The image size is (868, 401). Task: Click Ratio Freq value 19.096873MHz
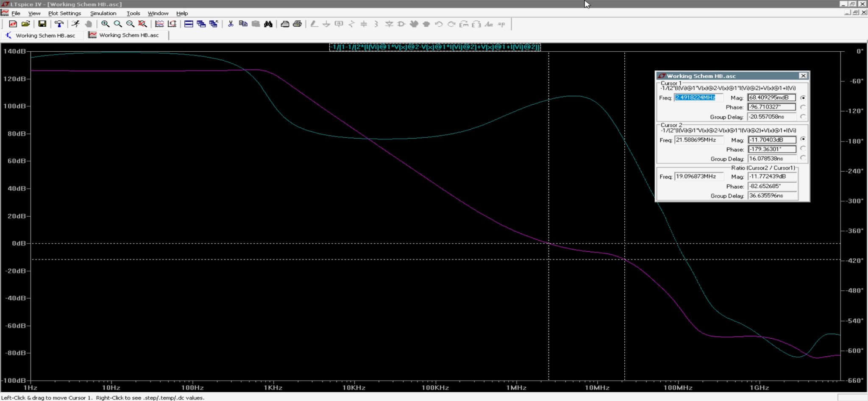(x=698, y=176)
